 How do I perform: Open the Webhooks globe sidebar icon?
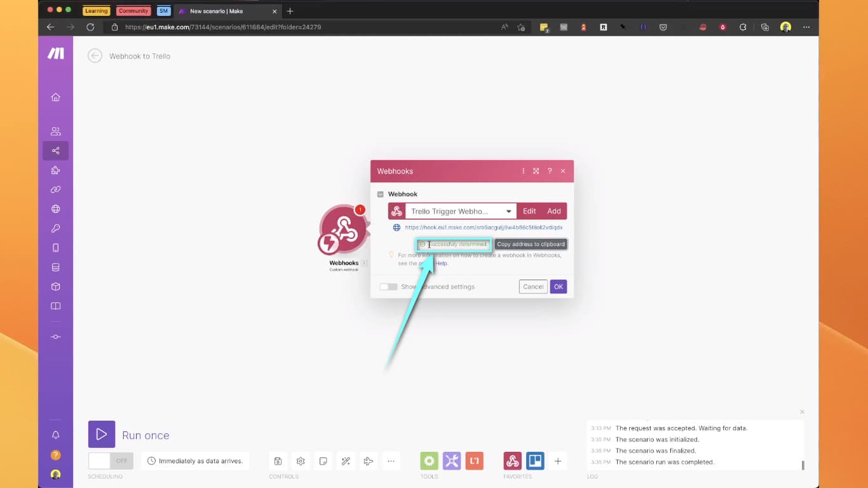point(56,209)
